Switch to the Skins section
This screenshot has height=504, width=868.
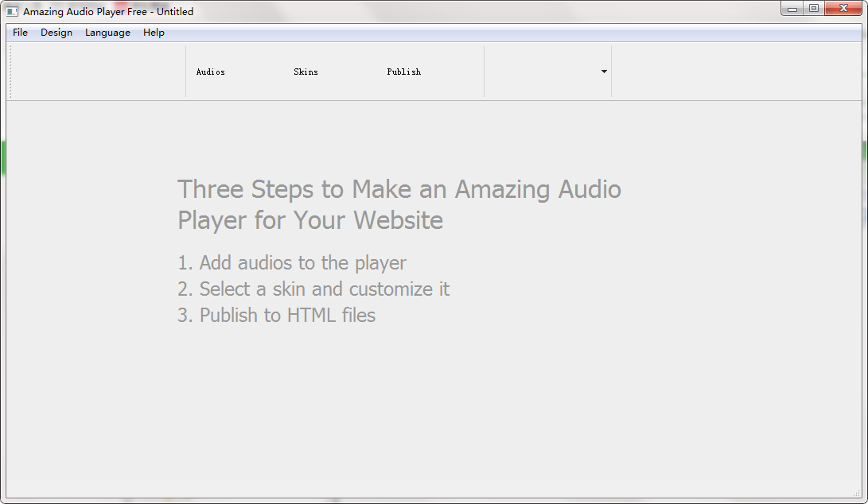306,72
